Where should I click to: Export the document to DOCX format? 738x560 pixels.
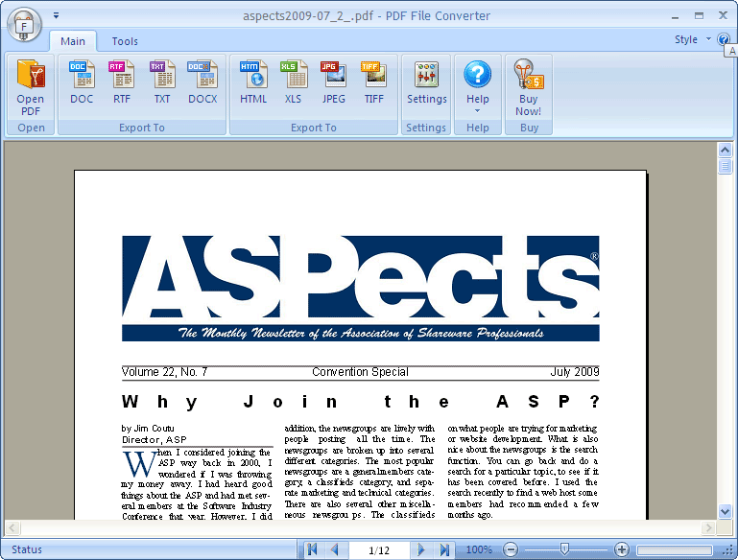click(202, 82)
